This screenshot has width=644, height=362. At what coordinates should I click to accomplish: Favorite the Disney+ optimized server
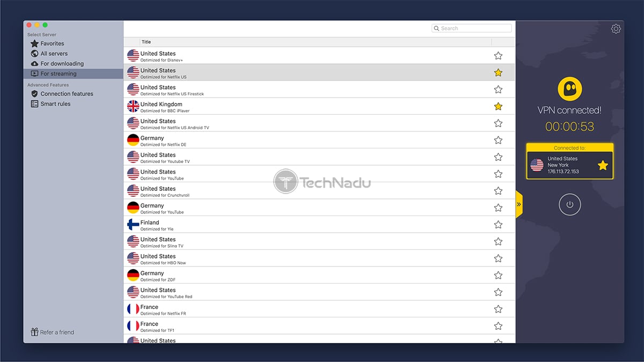(498, 56)
